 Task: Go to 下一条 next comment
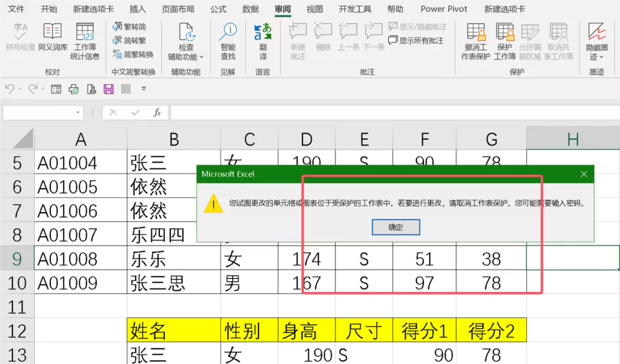(x=374, y=37)
